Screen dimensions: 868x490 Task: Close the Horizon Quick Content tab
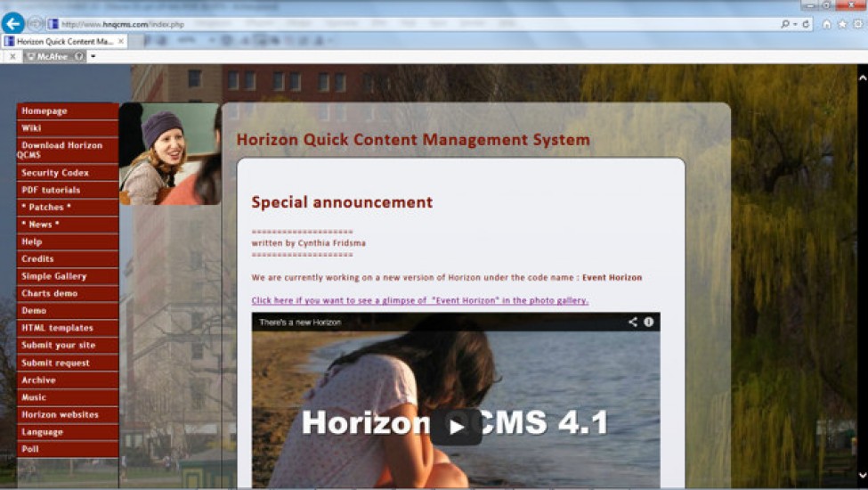(x=121, y=41)
